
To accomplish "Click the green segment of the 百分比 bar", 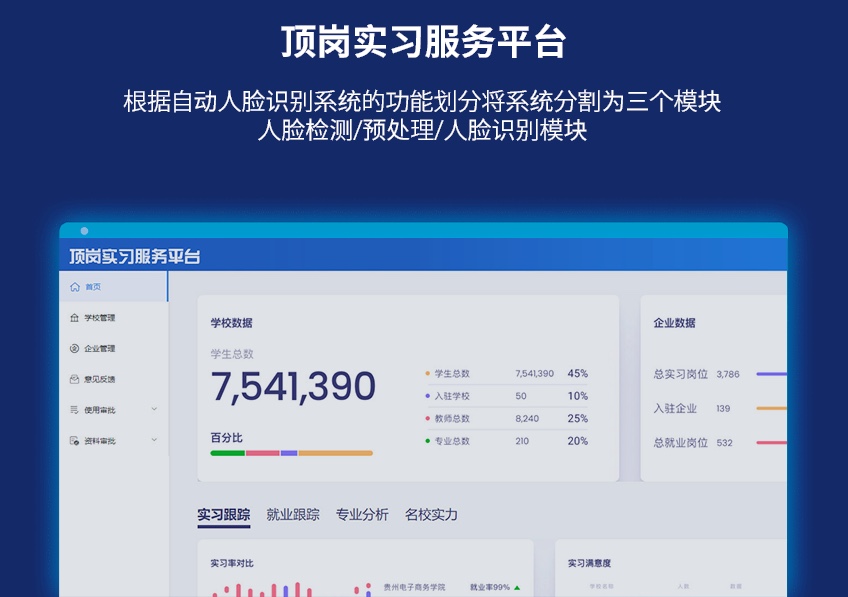I will (228, 453).
